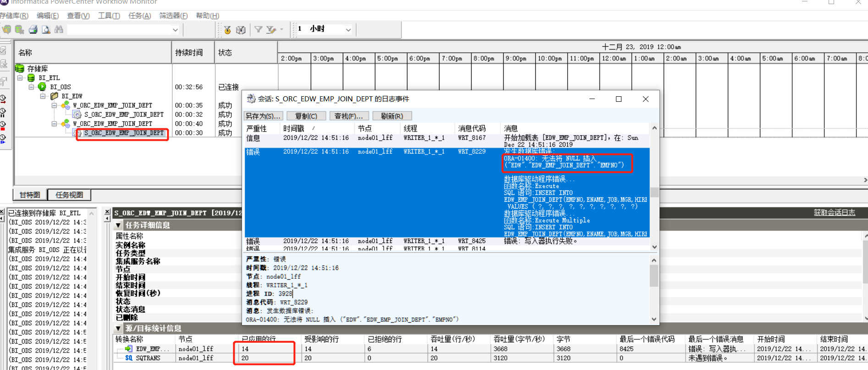Viewport: 868px width, 370px height.
Task: Open the 任务(A) menu
Action: pos(140,16)
